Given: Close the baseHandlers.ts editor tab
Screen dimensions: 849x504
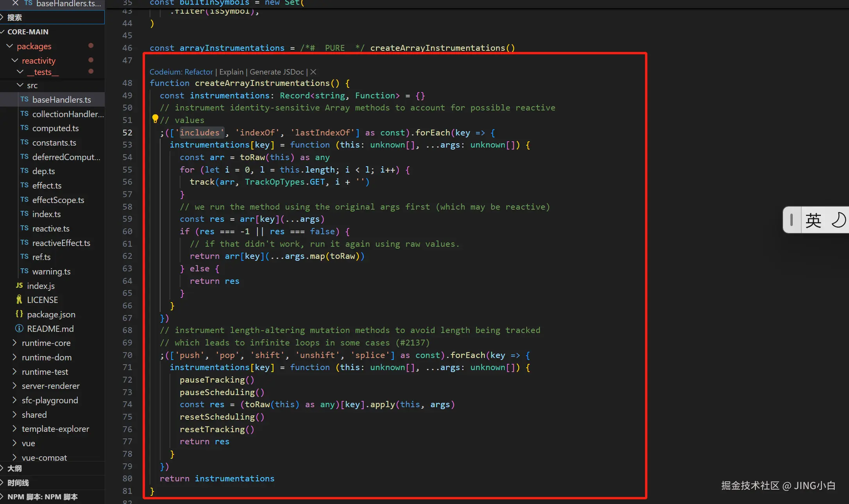Looking at the screenshot, I should point(15,3).
